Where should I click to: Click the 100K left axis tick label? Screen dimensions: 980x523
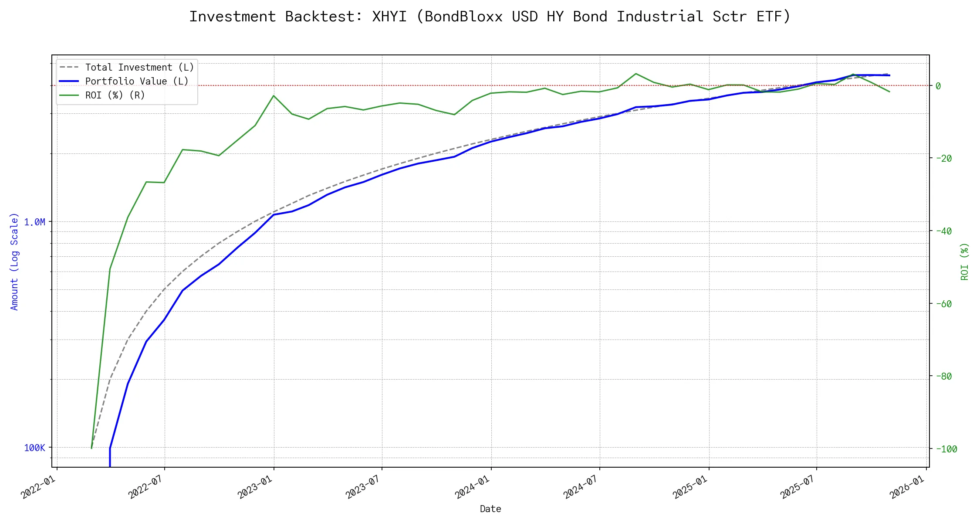coord(34,448)
